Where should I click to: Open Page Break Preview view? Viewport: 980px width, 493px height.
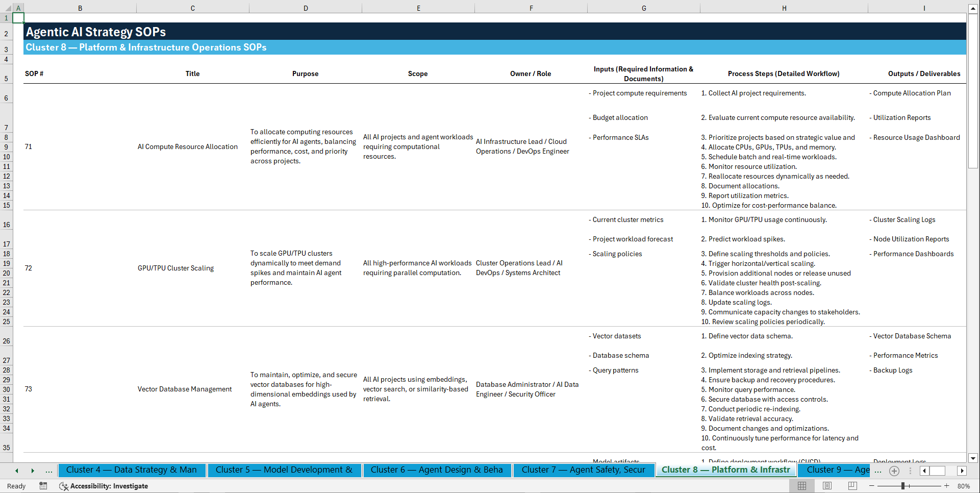tap(852, 486)
